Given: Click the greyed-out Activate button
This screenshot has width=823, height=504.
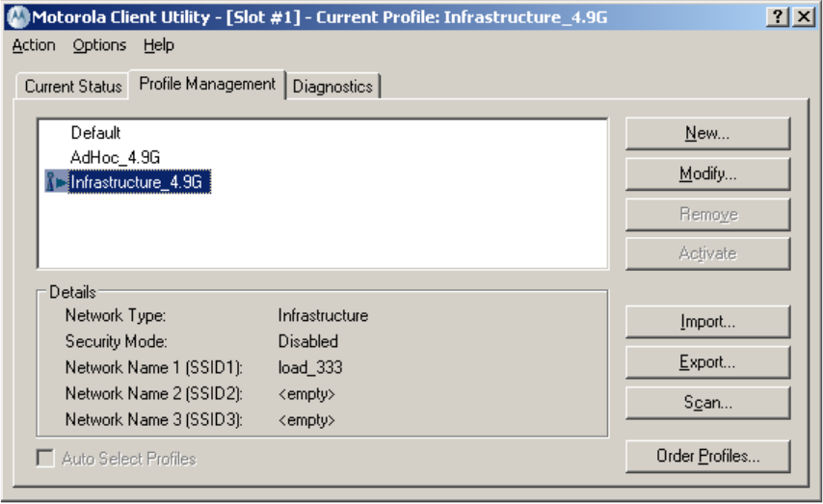Looking at the screenshot, I should click(x=707, y=253).
